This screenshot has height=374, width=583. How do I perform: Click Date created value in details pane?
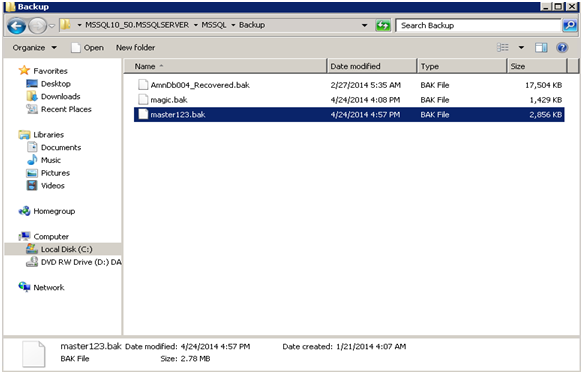click(371, 347)
